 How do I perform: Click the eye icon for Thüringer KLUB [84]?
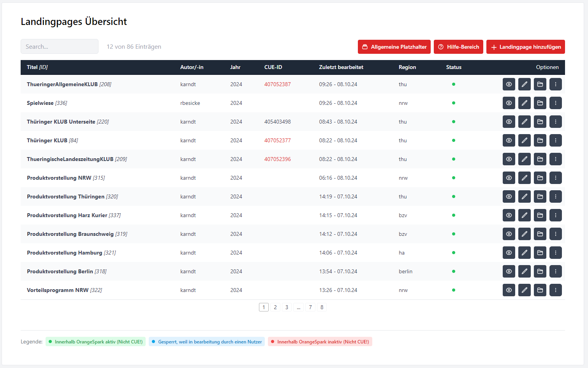tap(509, 140)
